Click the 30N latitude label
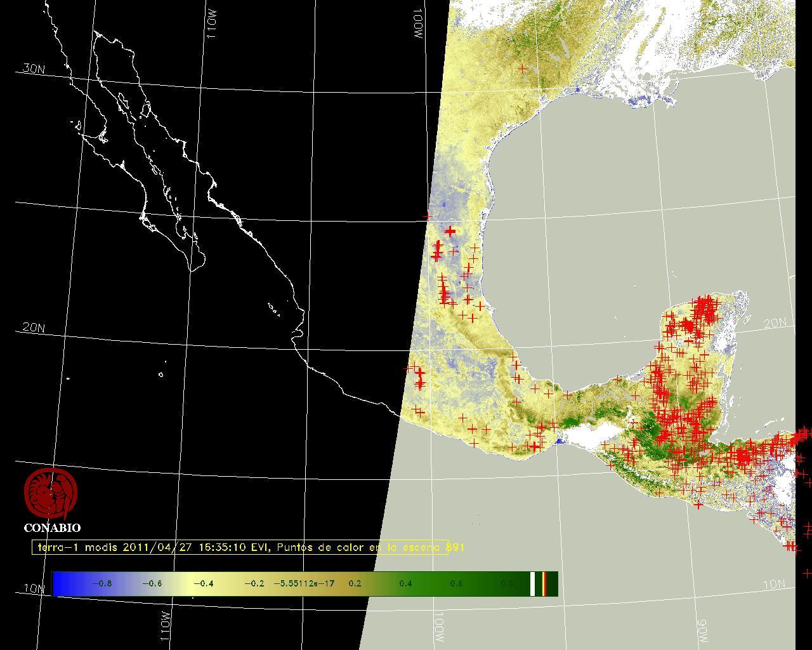This screenshot has width=812, height=650. [34, 69]
